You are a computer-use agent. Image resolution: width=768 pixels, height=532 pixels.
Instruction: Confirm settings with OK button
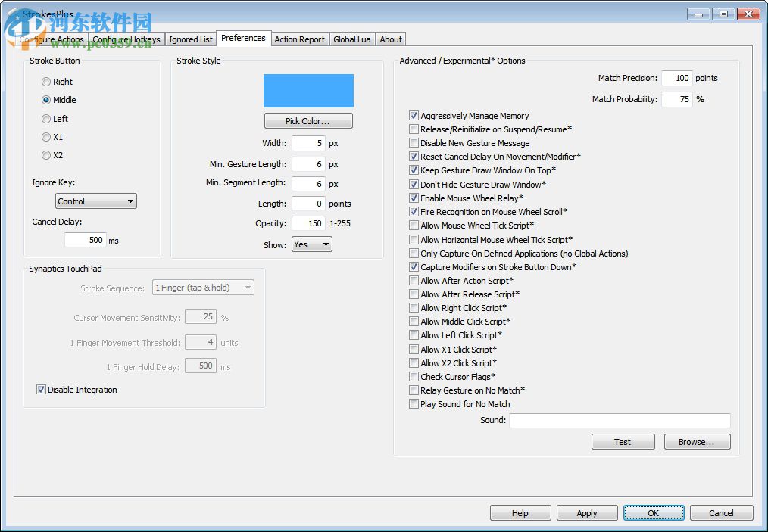[x=654, y=513]
